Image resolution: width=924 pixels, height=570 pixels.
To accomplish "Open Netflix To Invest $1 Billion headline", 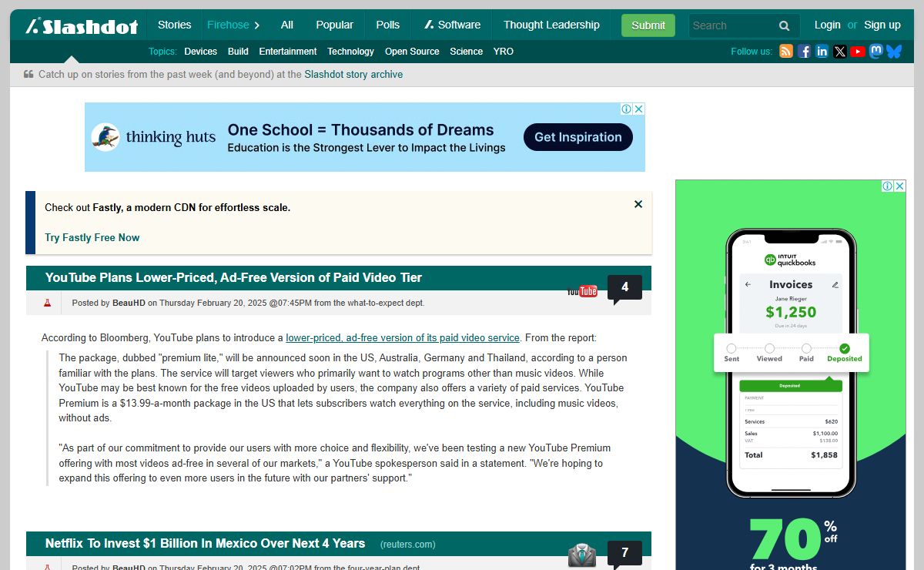I will (x=205, y=543).
